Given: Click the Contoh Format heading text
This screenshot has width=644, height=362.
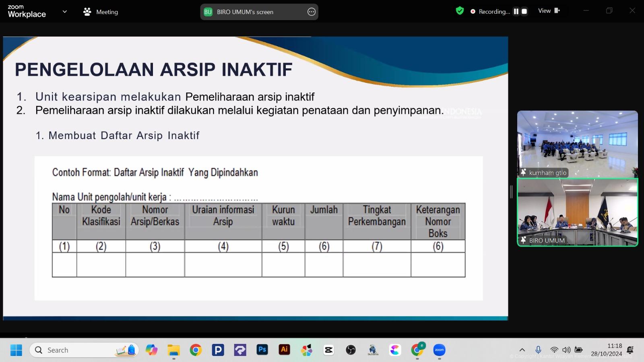Looking at the screenshot, I should tap(155, 173).
